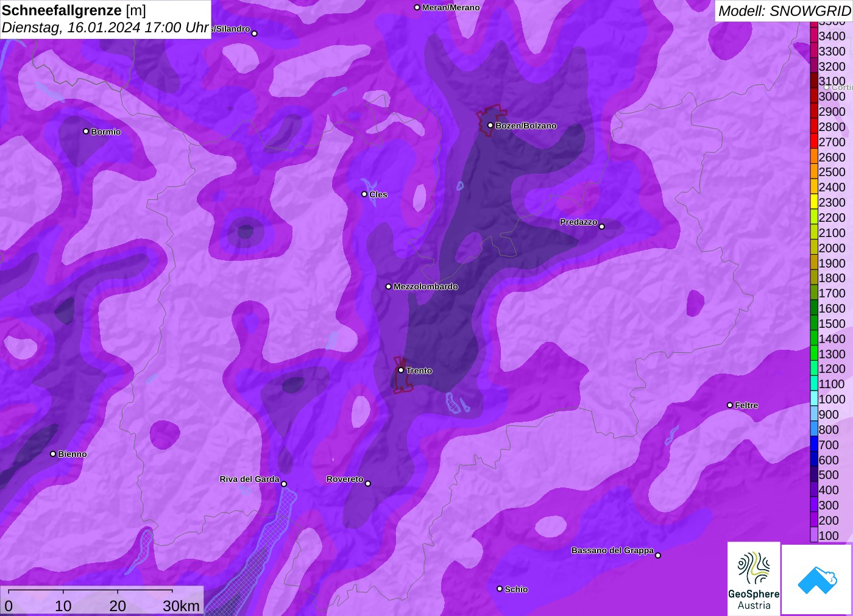Click the Bozen/Bolzano label text
Image resolution: width=853 pixels, height=616 pixels.
tap(526, 126)
